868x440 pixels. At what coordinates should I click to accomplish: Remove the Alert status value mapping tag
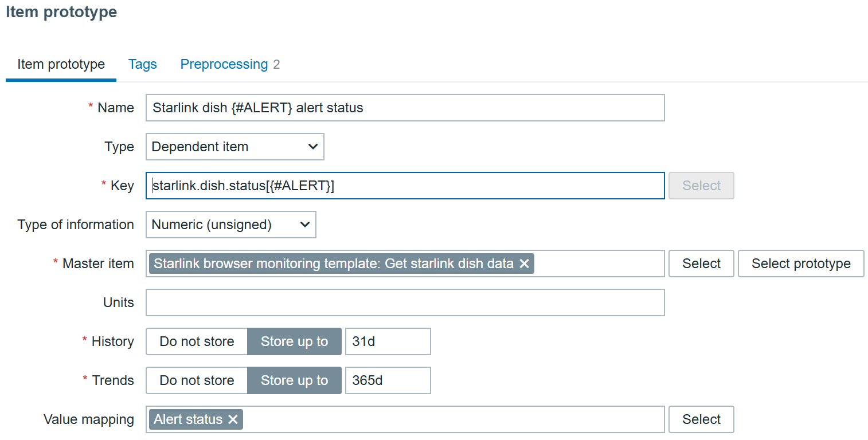pyautogui.click(x=233, y=419)
